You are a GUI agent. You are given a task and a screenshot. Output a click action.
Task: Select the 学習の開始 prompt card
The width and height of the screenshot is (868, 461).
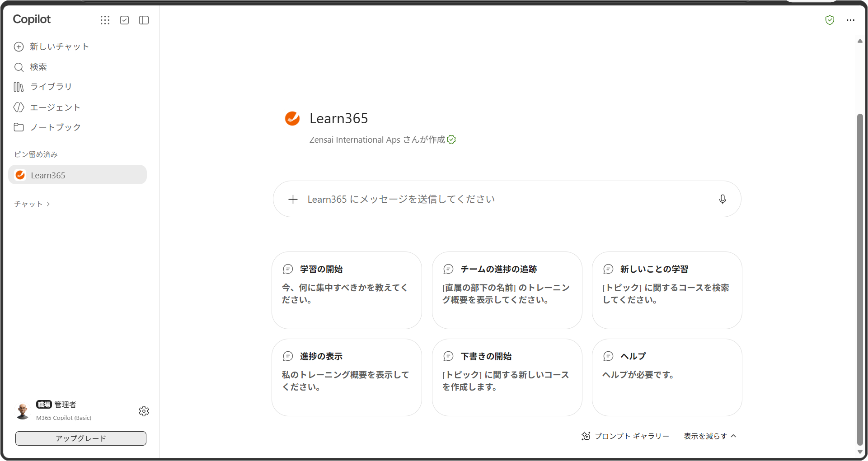point(347,290)
